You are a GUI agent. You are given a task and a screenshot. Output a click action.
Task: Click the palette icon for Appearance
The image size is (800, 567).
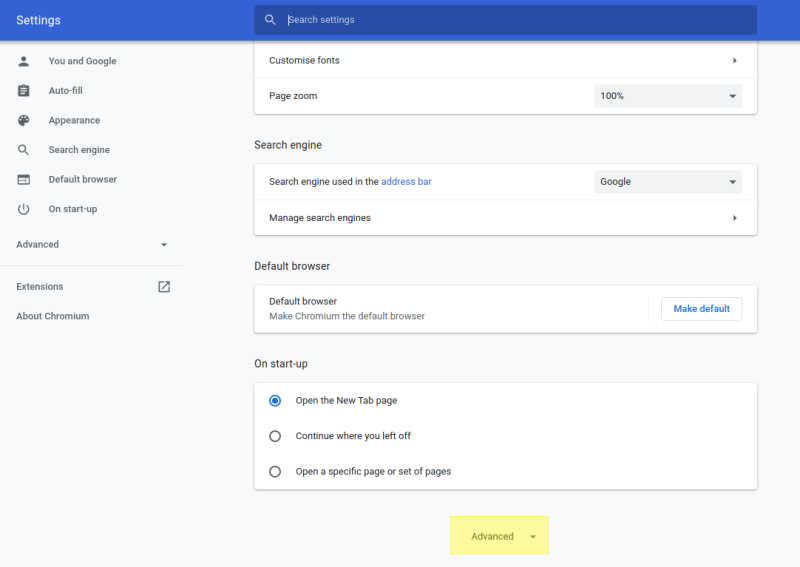23,120
